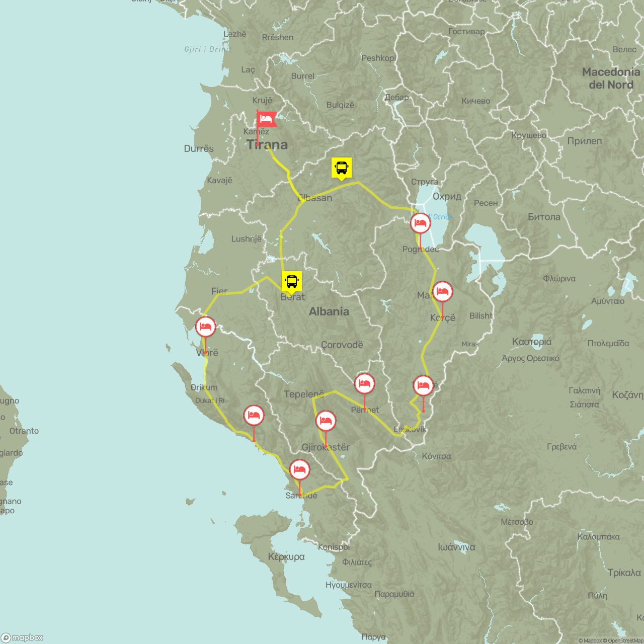Click the Burrel label
Viewport: 644px width, 644px height.
[x=303, y=76]
